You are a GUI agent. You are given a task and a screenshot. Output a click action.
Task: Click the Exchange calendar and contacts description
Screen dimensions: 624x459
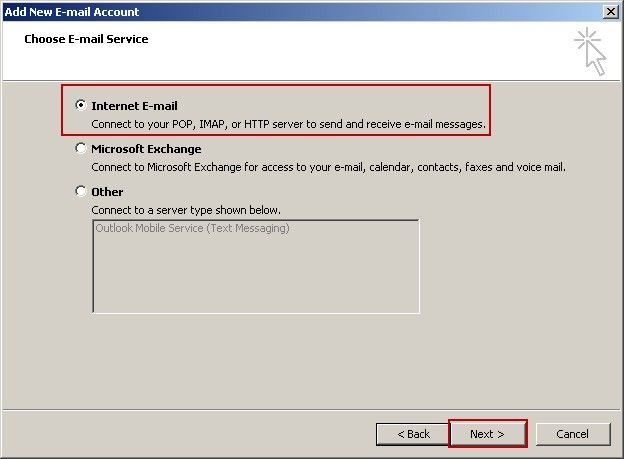328,167
